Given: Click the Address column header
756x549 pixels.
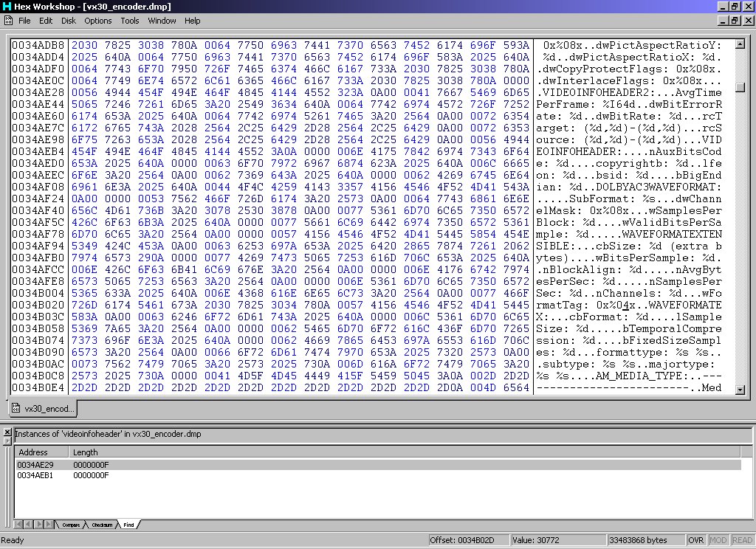Looking at the screenshot, I should coord(41,452).
